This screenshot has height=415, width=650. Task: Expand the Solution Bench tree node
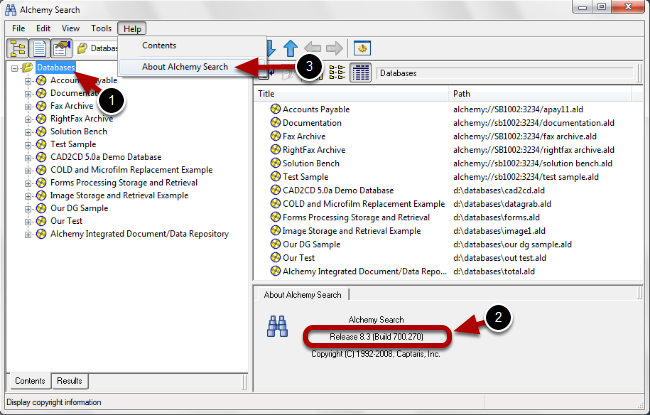(28, 132)
